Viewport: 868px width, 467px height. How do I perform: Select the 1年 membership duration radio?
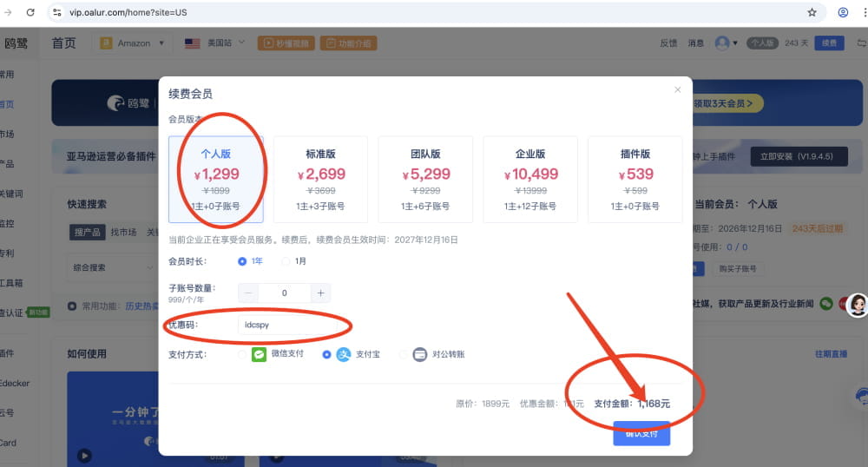pos(242,261)
